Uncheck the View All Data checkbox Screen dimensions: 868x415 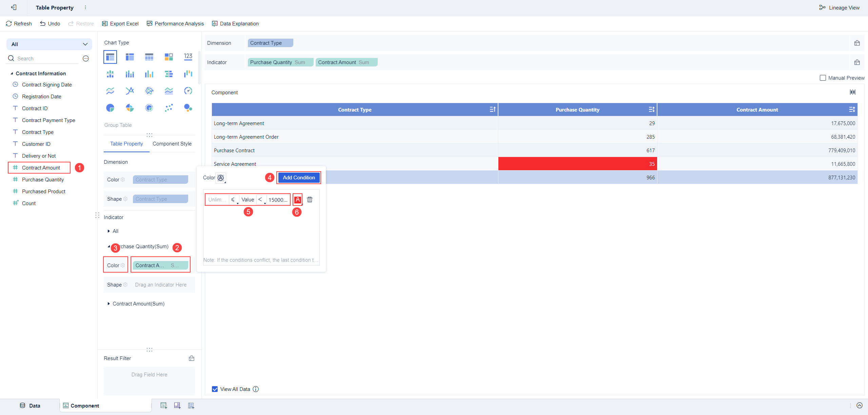215,389
